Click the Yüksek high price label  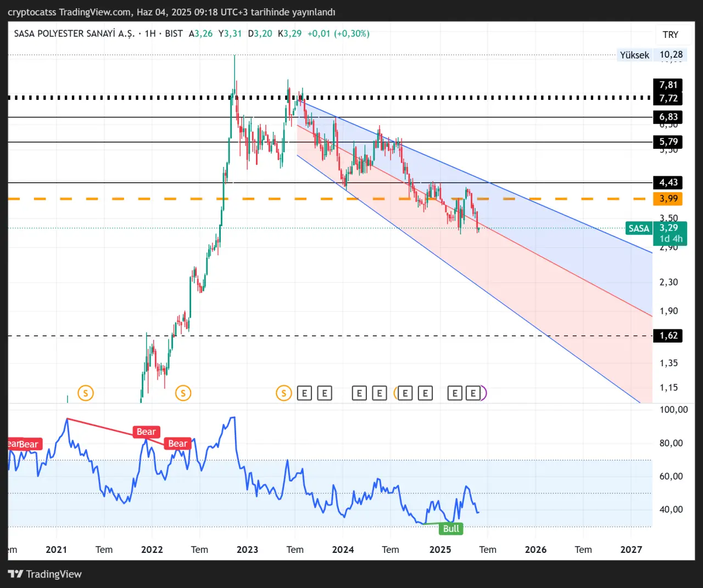pyautogui.click(x=634, y=55)
